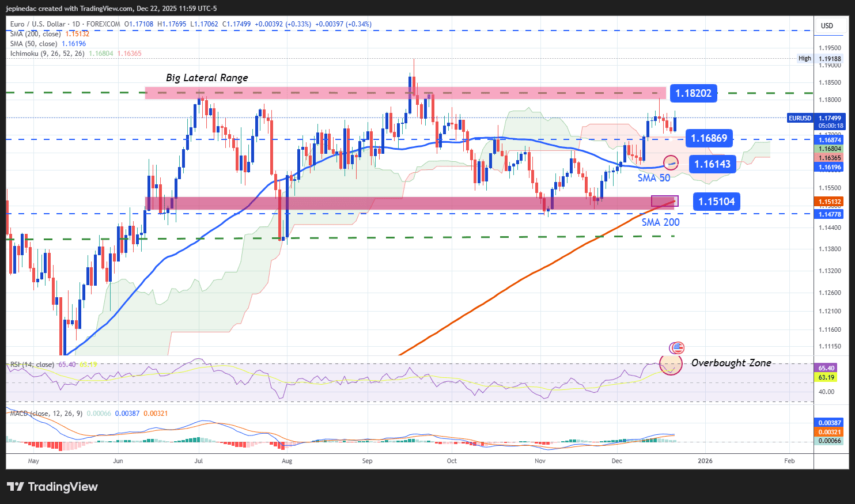Viewport: 855px width, 504px height.
Task: Click the High marker at 1.19188
Action: tap(804, 58)
